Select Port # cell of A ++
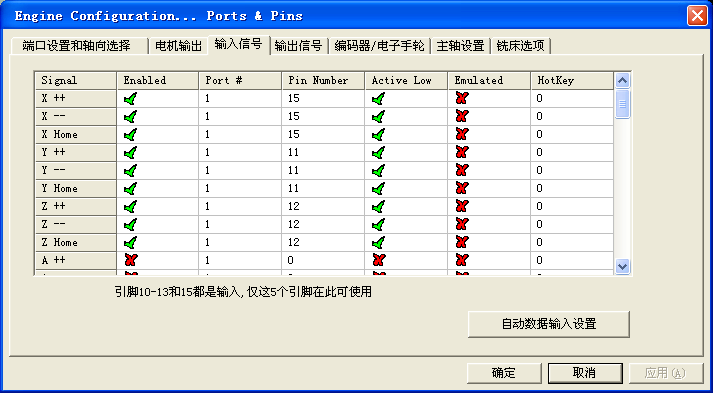The width and height of the screenshot is (713, 393). coord(240,261)
